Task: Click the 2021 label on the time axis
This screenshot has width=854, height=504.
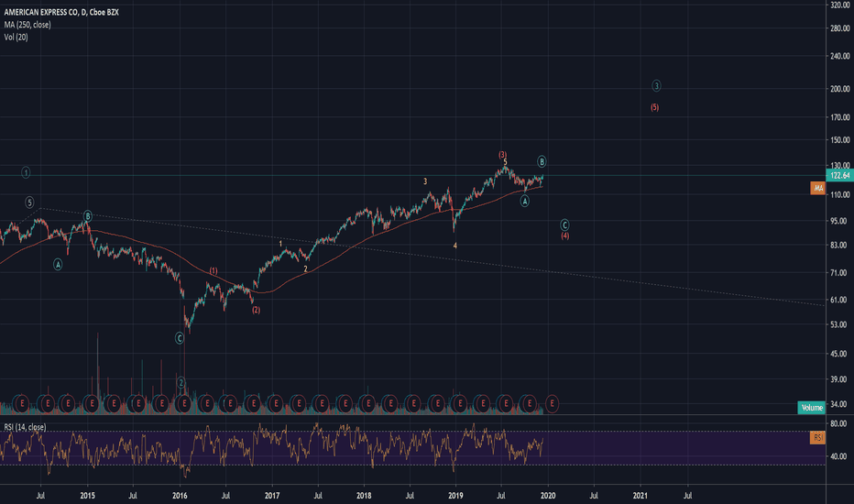Action: click(640, 496)
